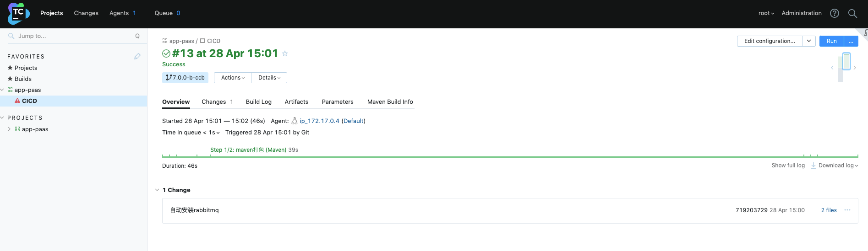Click the Show full log link
The height and width of the screenshot is (251, 868).
pyautogui.click(x=788, y=166)
